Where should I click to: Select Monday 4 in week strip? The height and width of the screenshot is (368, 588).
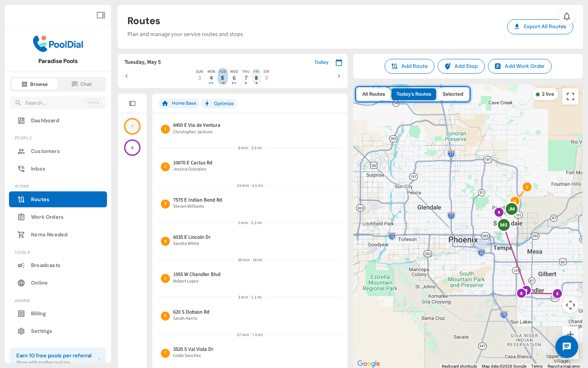[x=211, y=76]
